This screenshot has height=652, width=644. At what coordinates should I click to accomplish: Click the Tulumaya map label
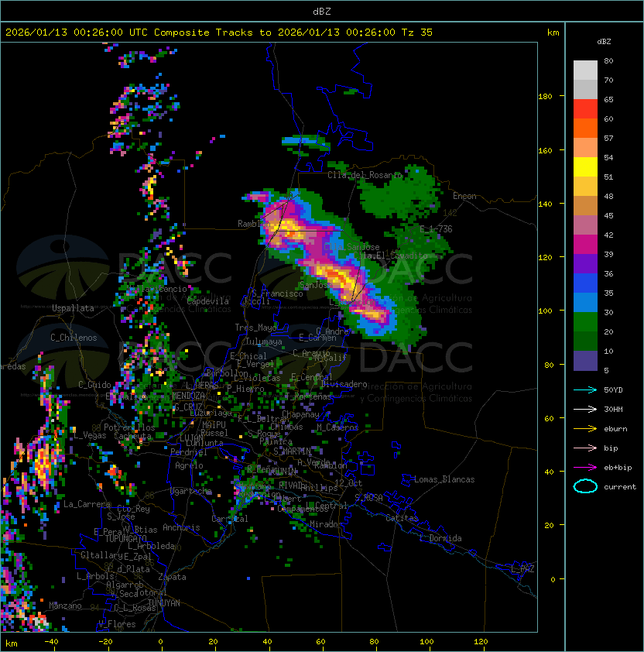pyautogui.click(x=264, y=341)
